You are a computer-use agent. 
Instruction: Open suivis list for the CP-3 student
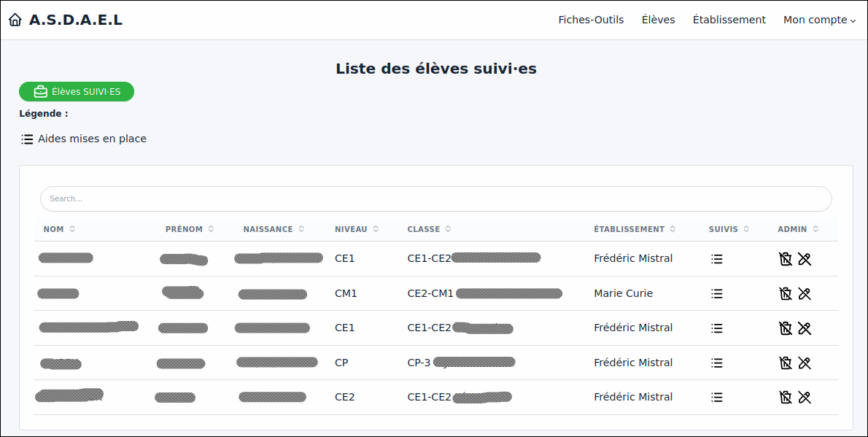(717, 363)
